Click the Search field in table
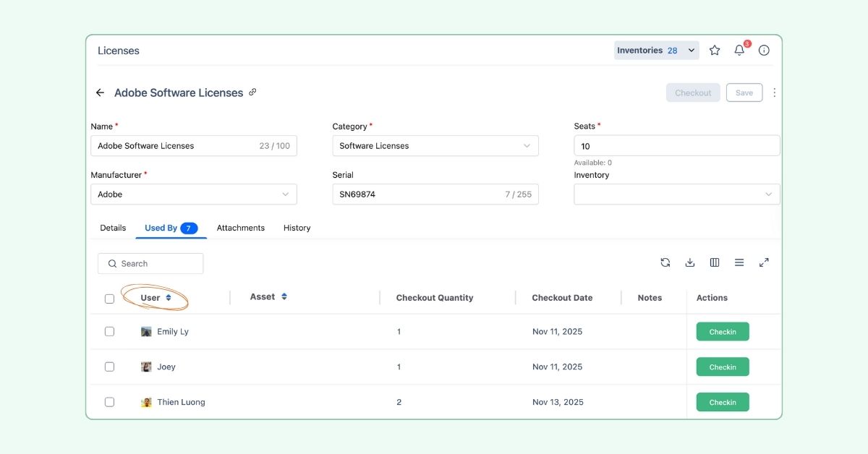Screen dimensions: 868x454 click(x=150, y=264)
